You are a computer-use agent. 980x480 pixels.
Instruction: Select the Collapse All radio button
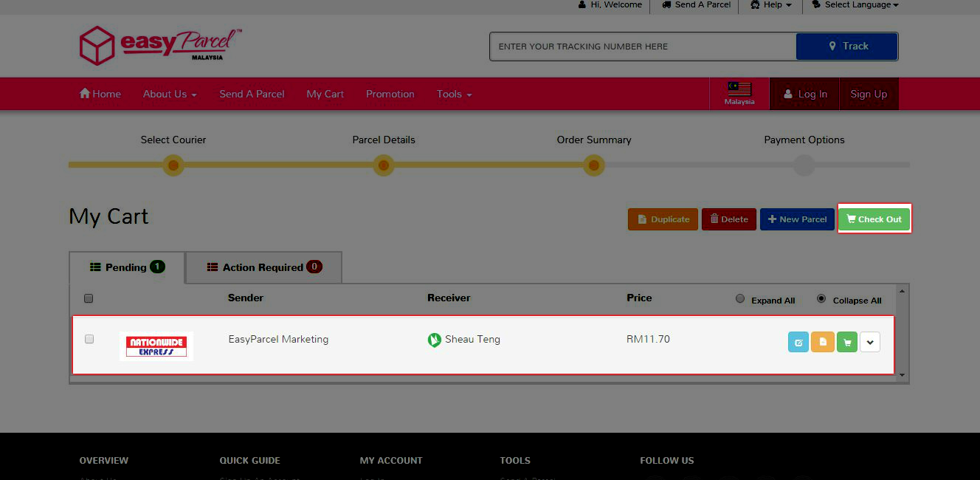821,299
